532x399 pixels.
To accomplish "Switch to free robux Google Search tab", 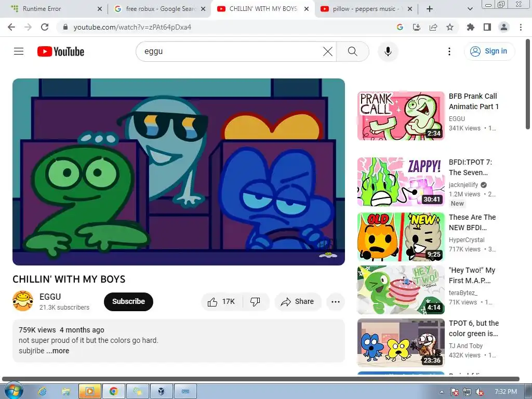I will click(160, 9).
